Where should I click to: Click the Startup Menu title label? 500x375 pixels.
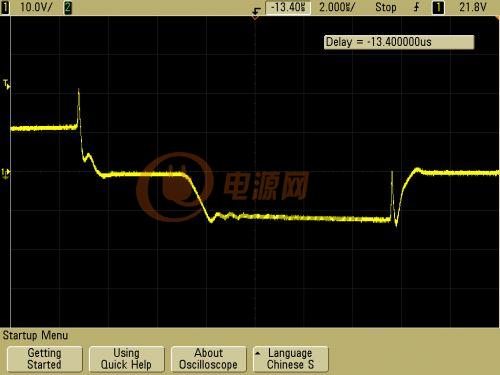tap(35, 335)
